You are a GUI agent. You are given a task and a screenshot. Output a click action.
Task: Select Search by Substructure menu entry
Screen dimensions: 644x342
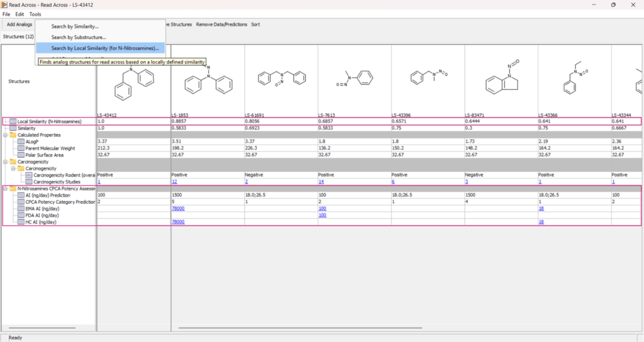79,37
